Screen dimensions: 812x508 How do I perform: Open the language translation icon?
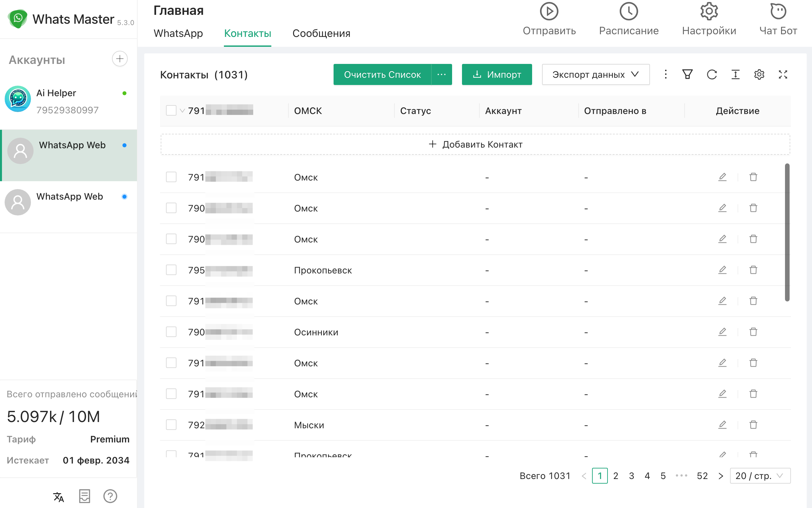click(58, 496)
